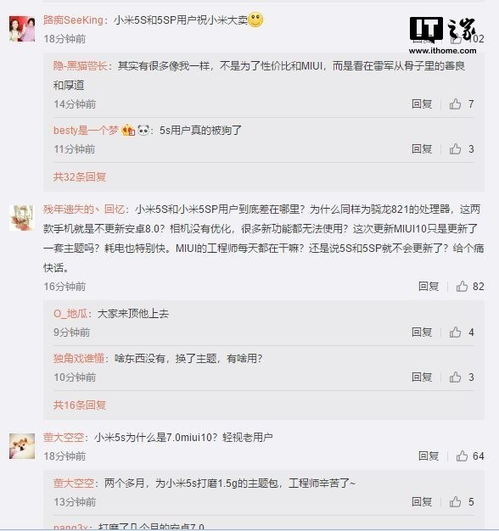Click thumbs-up icon beside 82 likes
Viewport: 499px width, 531px height.
click(461, 286)
